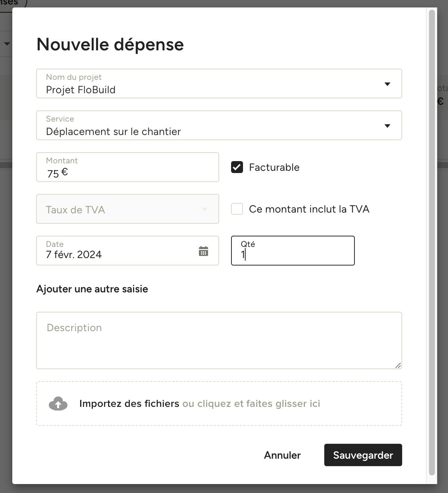
Task: Open the calendar icon in Date field
Action: point(204,251)
